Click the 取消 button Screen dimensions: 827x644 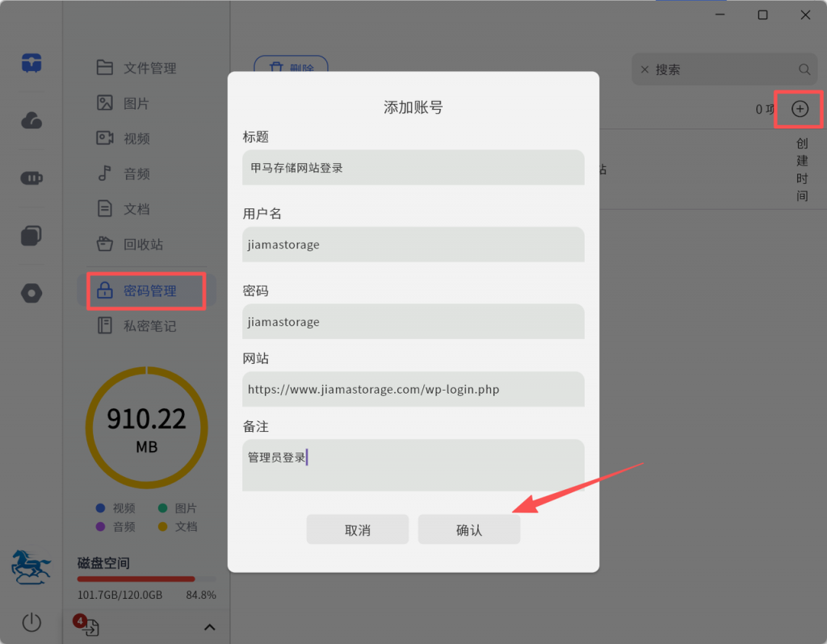(x=357, y=530)
